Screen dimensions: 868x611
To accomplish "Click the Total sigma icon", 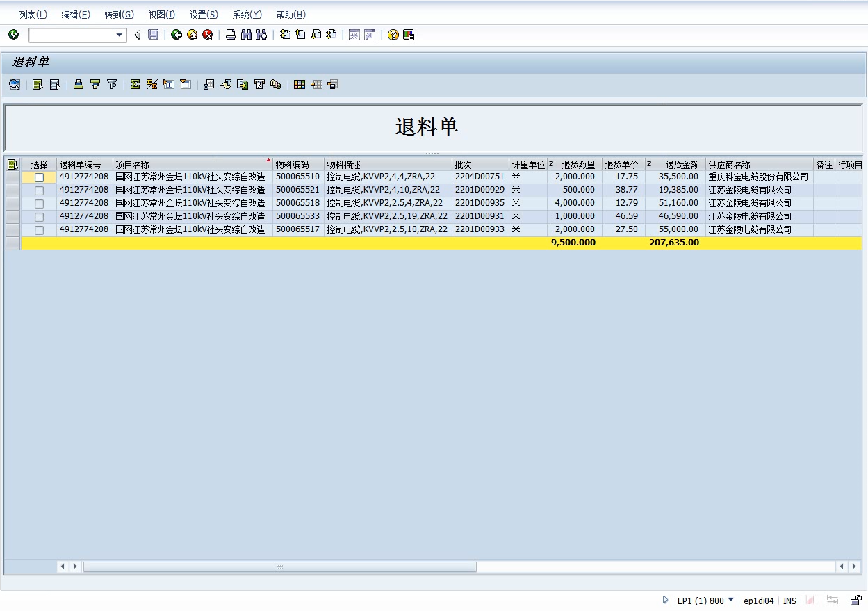I will (135, 84).
